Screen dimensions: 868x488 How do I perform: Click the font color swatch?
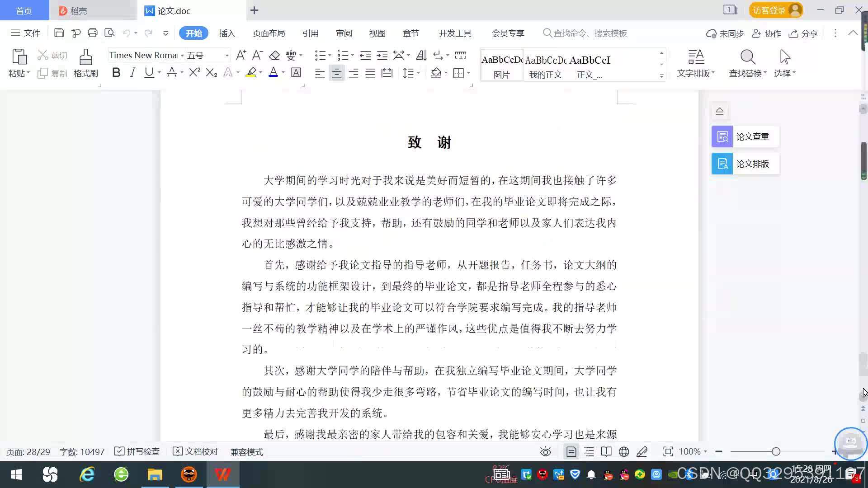pos(273,72)
